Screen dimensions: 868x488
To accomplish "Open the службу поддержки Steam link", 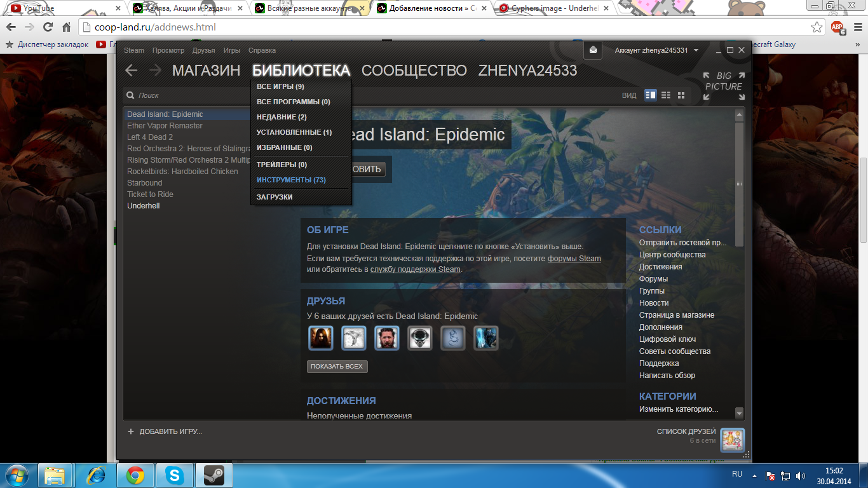I will 416,269.
